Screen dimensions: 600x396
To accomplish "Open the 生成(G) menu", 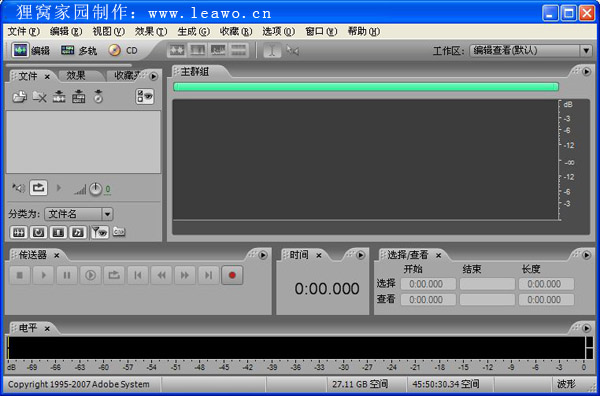I will tap(194, 31).
